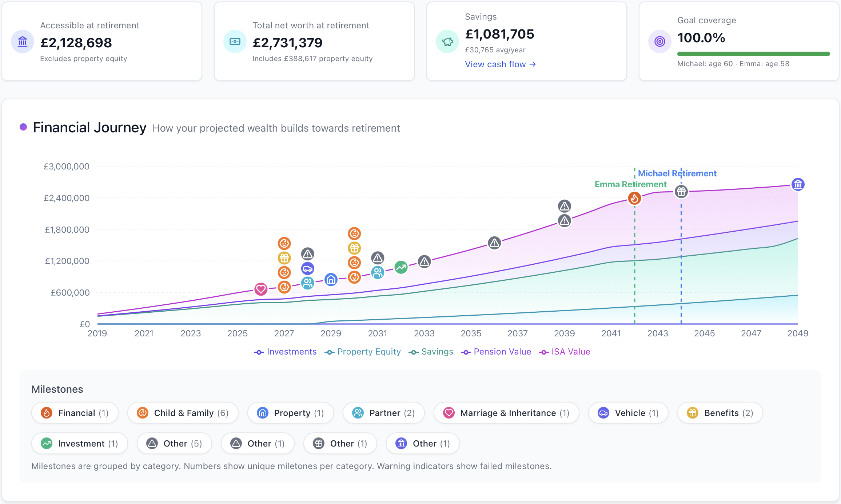Screen dimensions: 841x504
Task: Click the pink heart marriage milestone marker
Action: pos(261,289)
